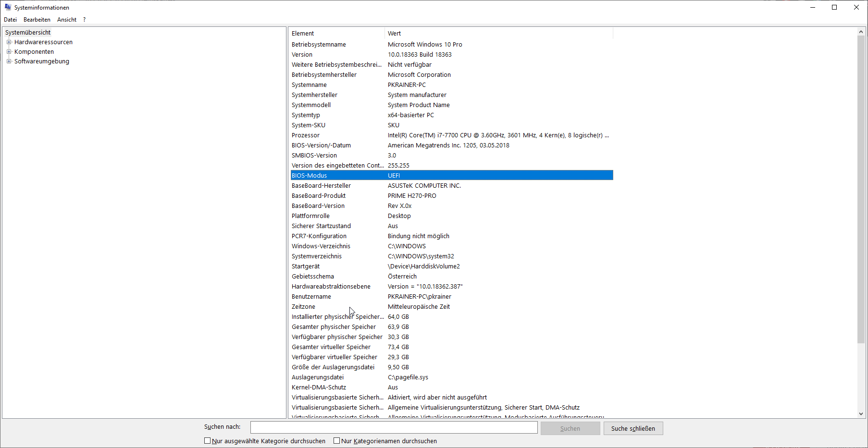
Task: Enable 'Nur ausgewählte Kategorie durchsuchen' checkbox
Action: [x=208, y=441]
